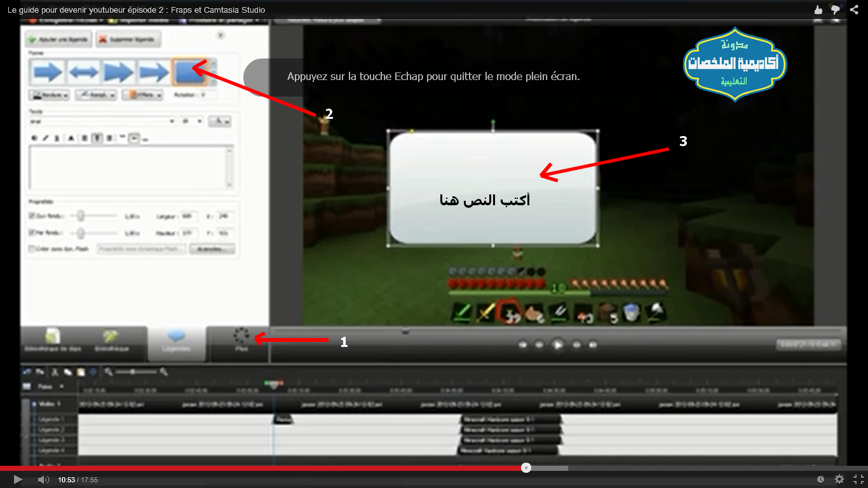
Task: Toggle bold text formatting
Action: 34,138
